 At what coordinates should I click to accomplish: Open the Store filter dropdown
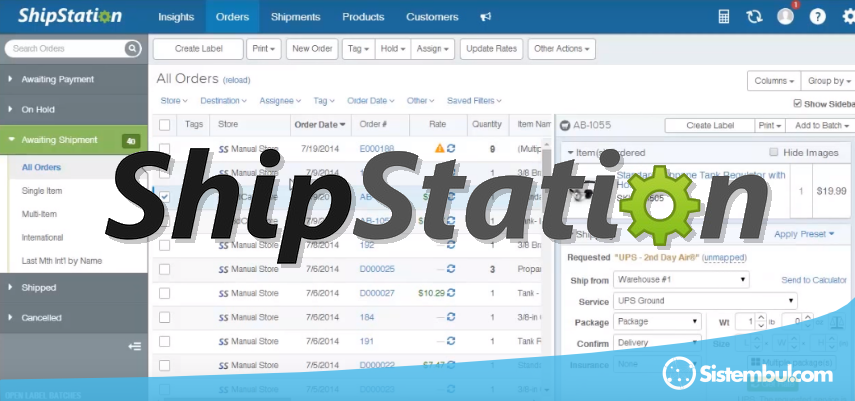pyautogui.click(x=174, y=101)
